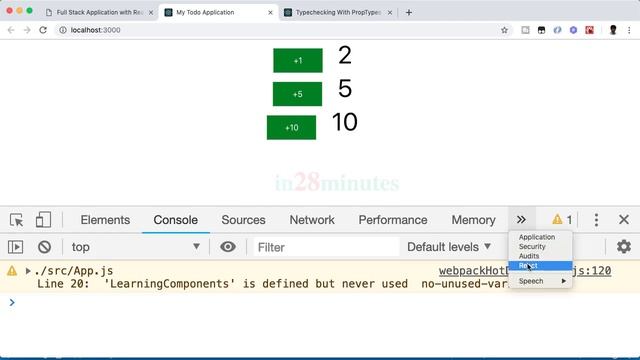The image size is (640, 360).
Task: Toggle the device toolbar icon
Action: pos(43,220)
